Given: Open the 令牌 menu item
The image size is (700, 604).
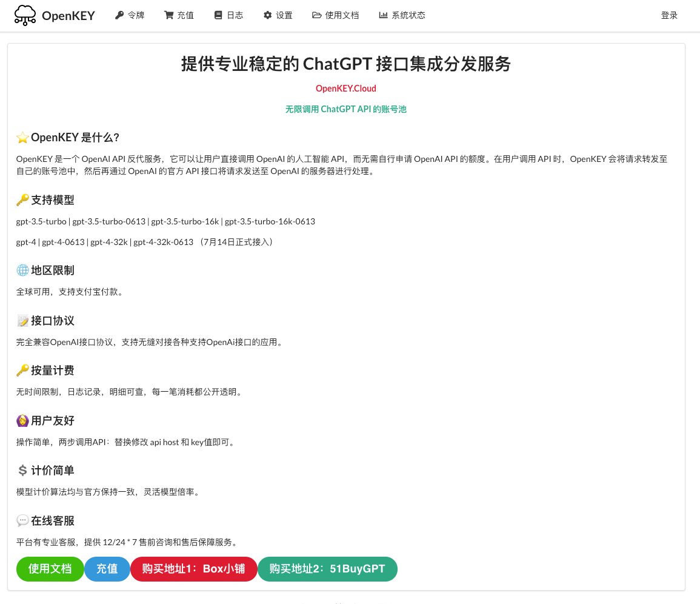Looking at the screenshot, I should click(130, 15).
